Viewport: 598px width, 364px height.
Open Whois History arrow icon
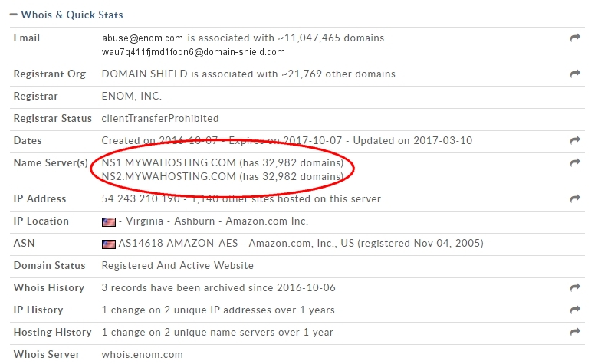575,287
